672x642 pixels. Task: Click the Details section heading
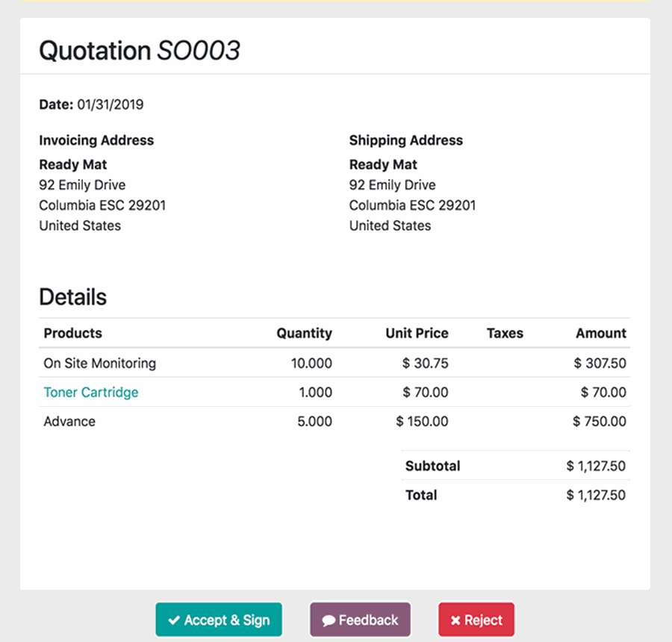(x=72, y=296)
